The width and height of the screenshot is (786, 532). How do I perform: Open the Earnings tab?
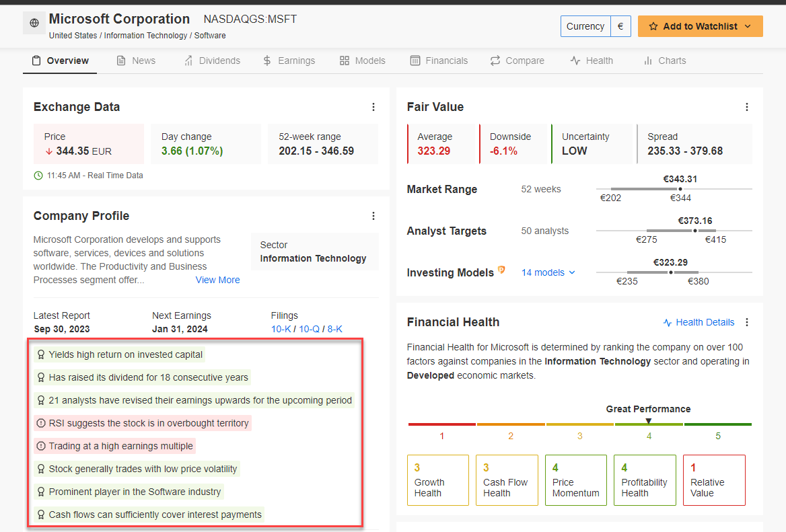[289, 61]
